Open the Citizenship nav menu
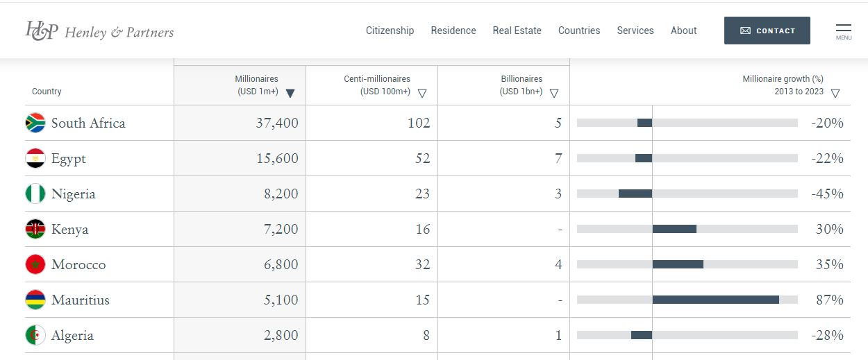The height and width of the screenshot is (360, 868). point(390,31)
